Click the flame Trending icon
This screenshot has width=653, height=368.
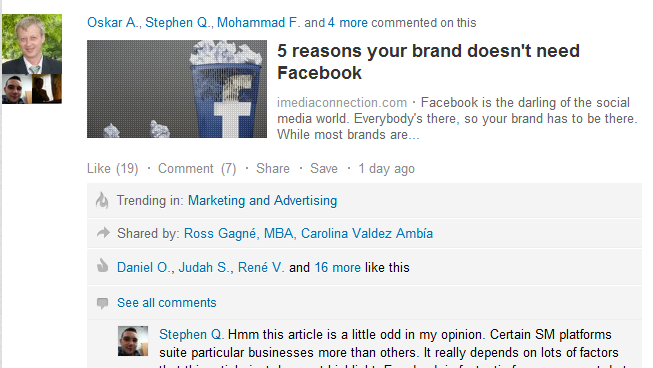click(x=102, y=200)
